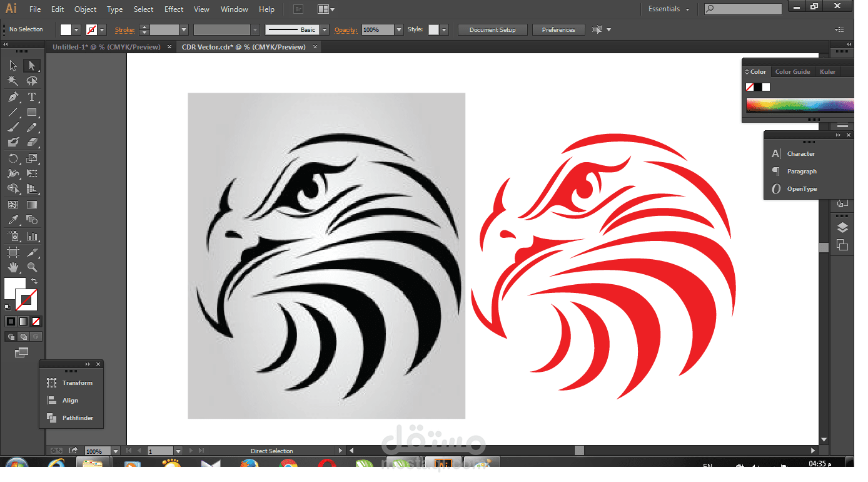The image size is (868, 482).
Task: Set paint mode to None
Action: point(36,321)
